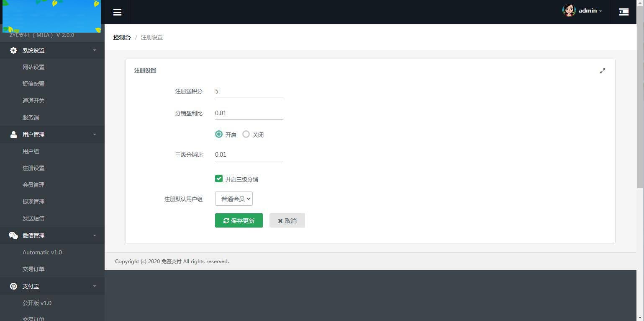This screenshot has width=644, height=321.
Task: Go to 网站设置 in sidebar menu
Action: (33, 67)
